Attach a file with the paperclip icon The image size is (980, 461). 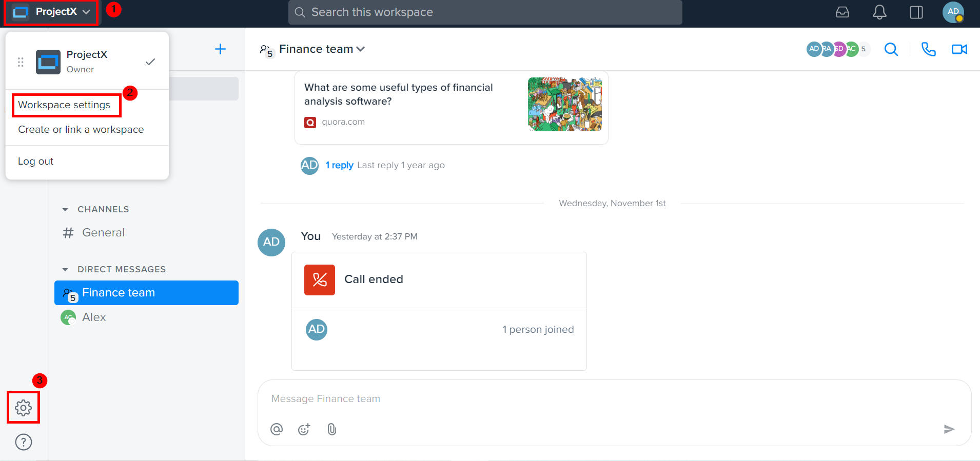point(331,429)
